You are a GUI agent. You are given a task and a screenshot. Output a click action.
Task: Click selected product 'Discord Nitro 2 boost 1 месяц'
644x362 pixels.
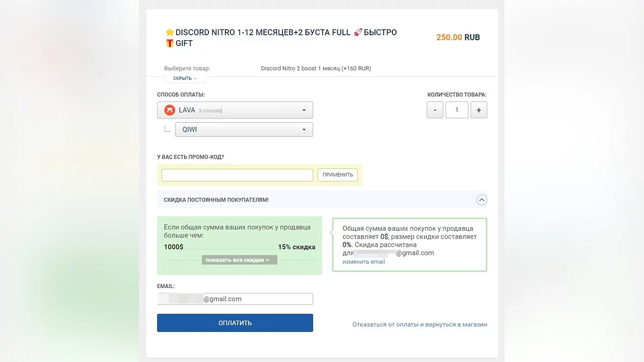click(316, 69)
